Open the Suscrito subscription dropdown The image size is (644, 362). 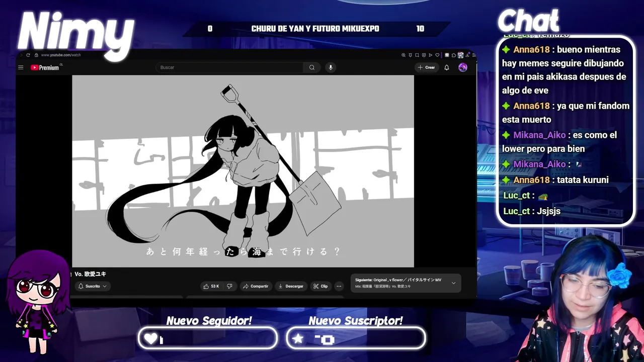pyautogui.click(x=93, y=286)
